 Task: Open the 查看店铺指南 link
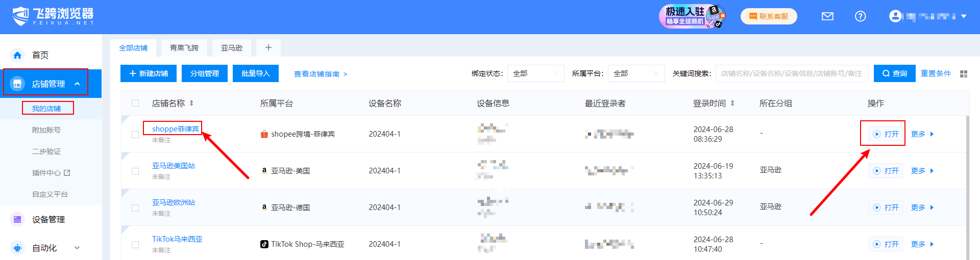click(320, 74)
